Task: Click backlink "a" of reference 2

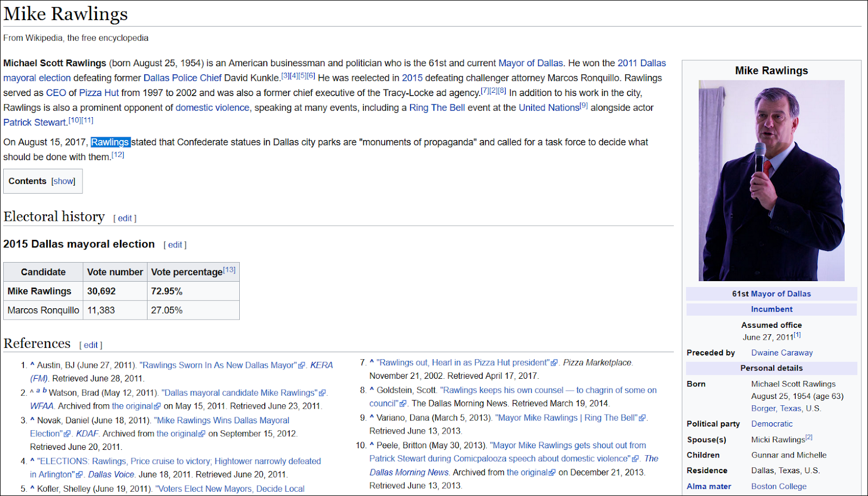Action: 38,391
